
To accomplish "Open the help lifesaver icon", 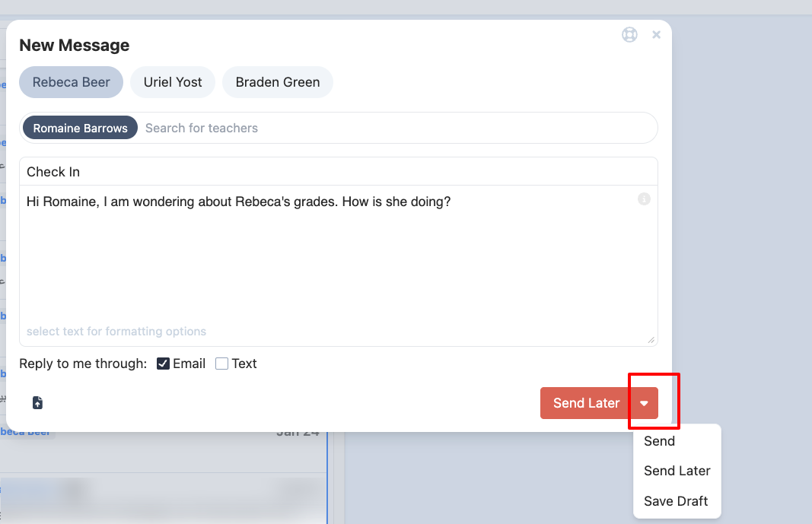I will (x=629, y=34).
